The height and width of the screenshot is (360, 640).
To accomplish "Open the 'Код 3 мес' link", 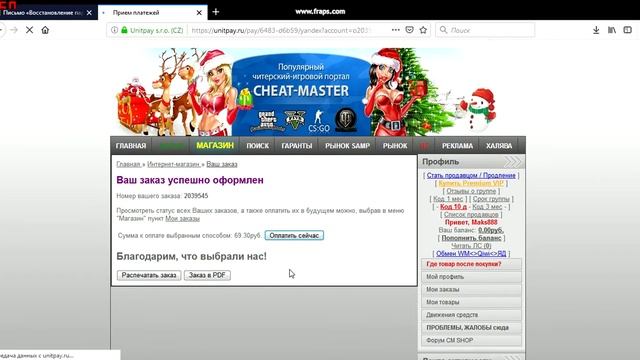I will tap(487, 207).
